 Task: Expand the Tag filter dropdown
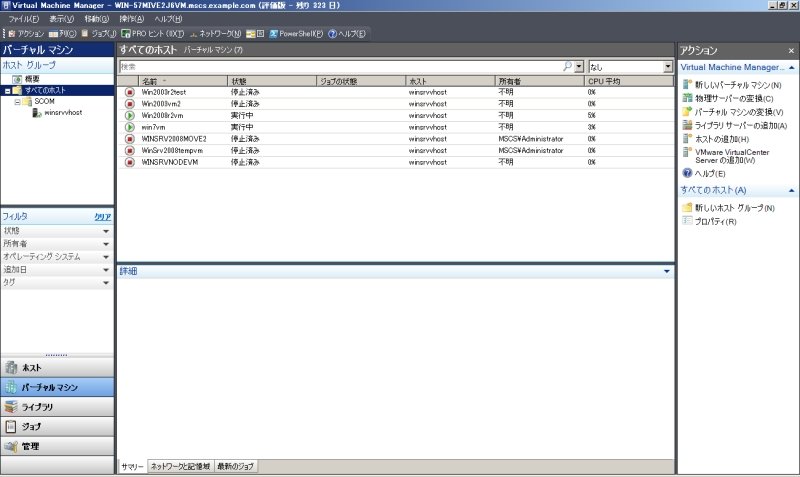[x=106, y=283]
